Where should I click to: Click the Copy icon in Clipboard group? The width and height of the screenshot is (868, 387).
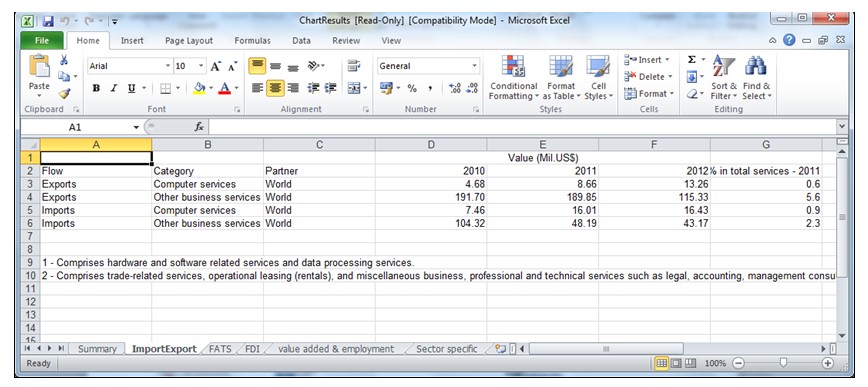coord(64,76)
